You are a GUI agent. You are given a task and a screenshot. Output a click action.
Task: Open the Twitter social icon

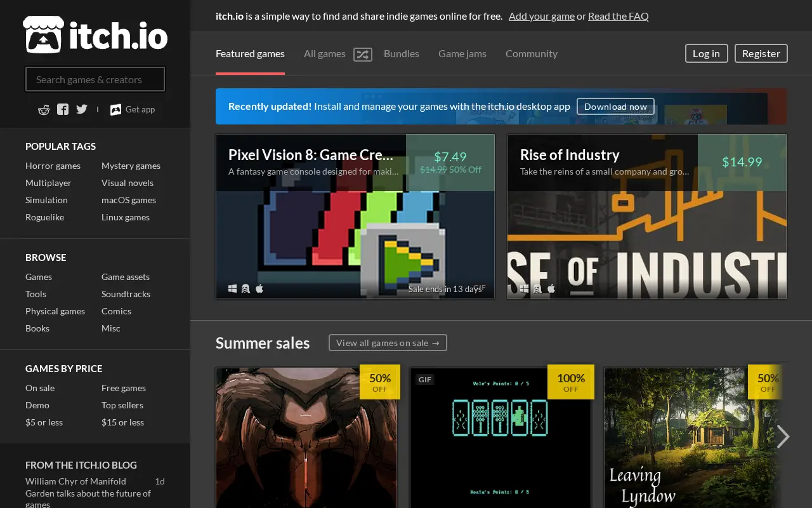coord(82,109)
